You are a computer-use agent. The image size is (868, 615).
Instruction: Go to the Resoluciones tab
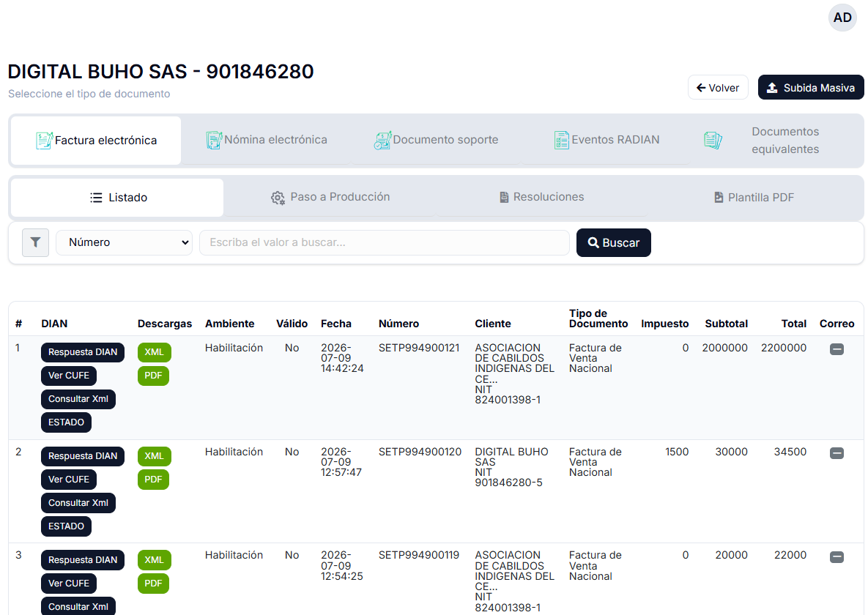(x=542, y=197)
